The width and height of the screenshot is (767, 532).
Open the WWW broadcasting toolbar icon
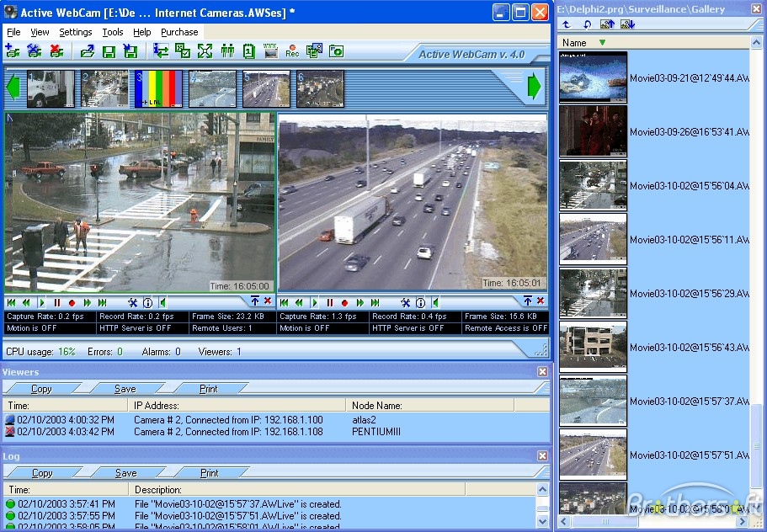coord(271,51)
